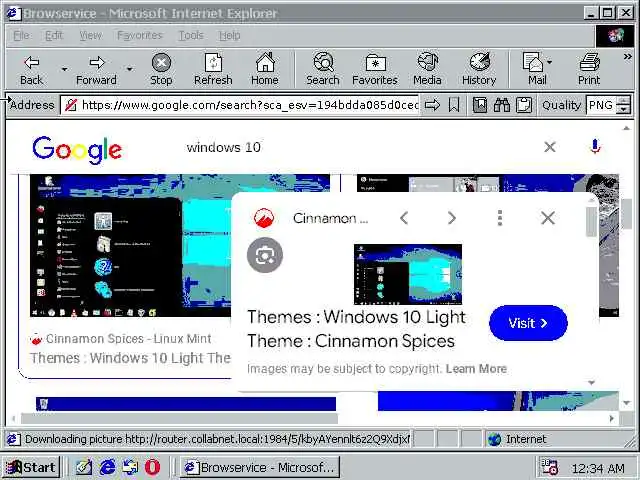Close the image preview panel
The image size is (640, 480).
[548, 218]
